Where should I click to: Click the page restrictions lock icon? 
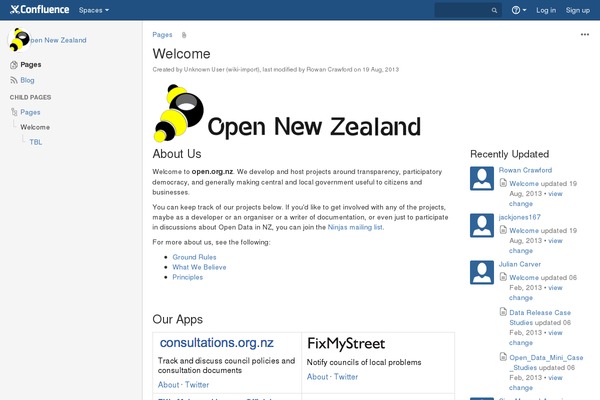click(184, 35)
